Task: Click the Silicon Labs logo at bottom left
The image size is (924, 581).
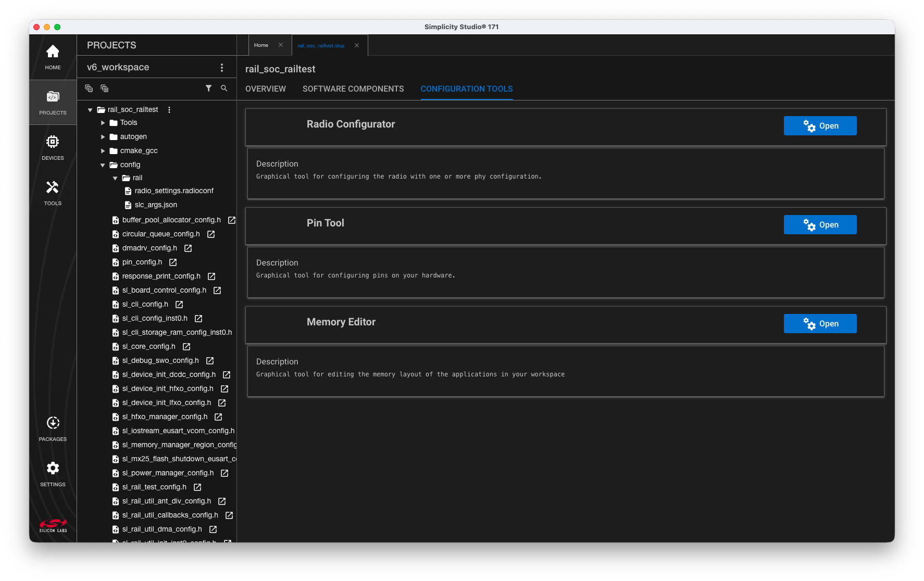Action: (x=53, y=525)
